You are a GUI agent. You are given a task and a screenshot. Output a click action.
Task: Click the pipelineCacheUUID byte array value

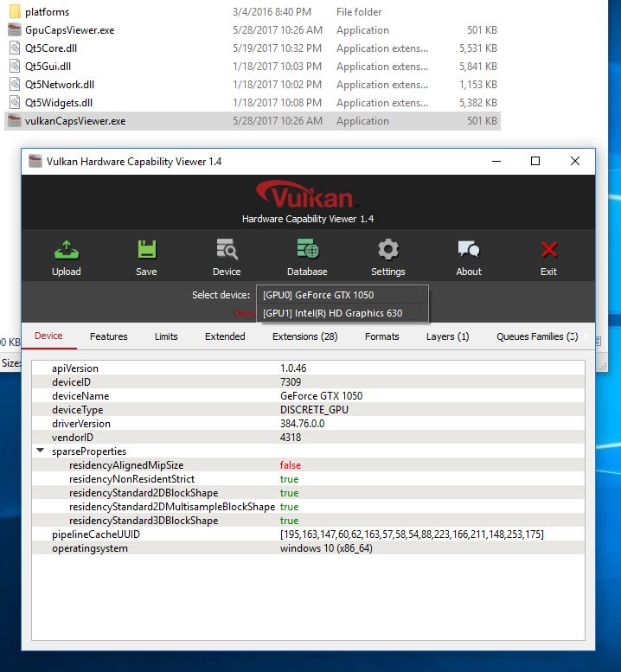coord(412,534)
